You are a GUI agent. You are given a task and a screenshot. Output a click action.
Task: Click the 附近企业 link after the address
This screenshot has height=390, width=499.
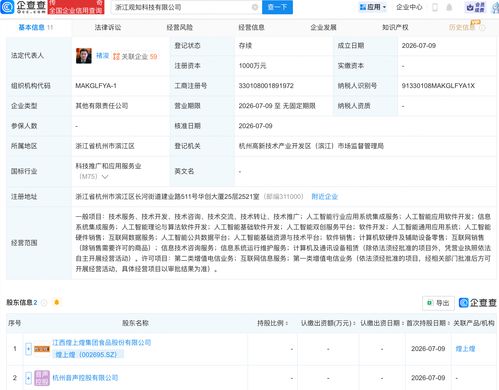coord(325,197)
